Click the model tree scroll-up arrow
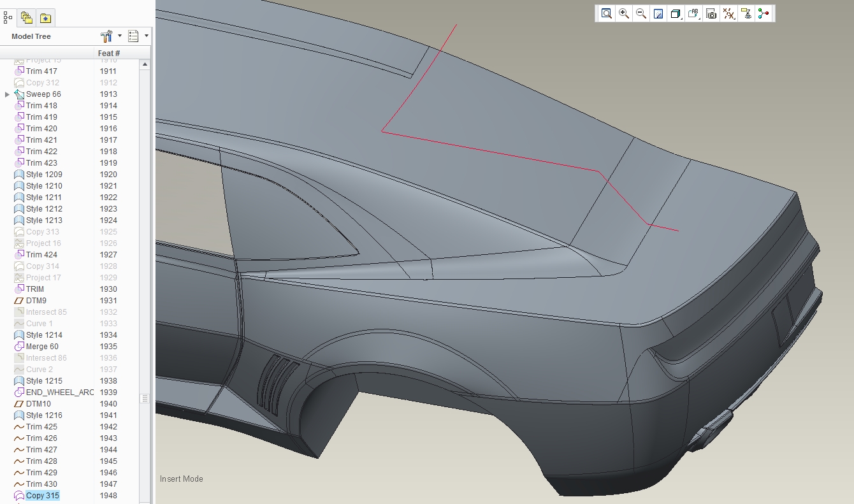854x504 pixels. tap(145, 64)
